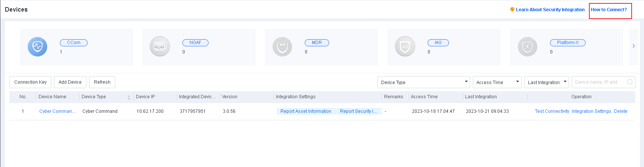Click the IAG device icon

[x=405, y=47]
